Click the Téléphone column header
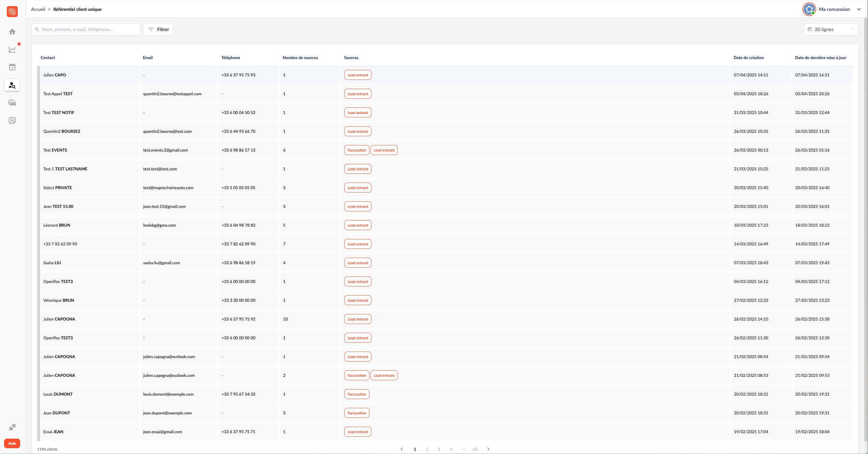The width and height of the screenshot is (868, 454). tap(231, 58)
